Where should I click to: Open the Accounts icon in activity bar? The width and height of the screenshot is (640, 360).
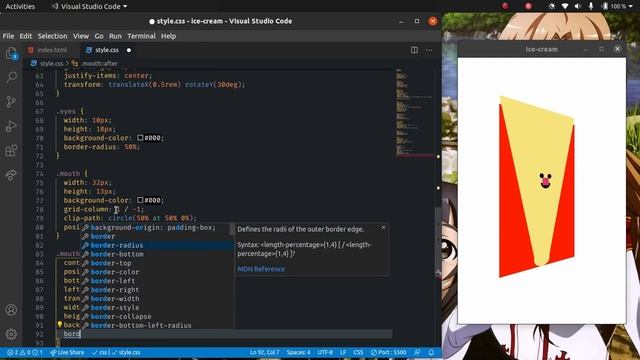11,310
